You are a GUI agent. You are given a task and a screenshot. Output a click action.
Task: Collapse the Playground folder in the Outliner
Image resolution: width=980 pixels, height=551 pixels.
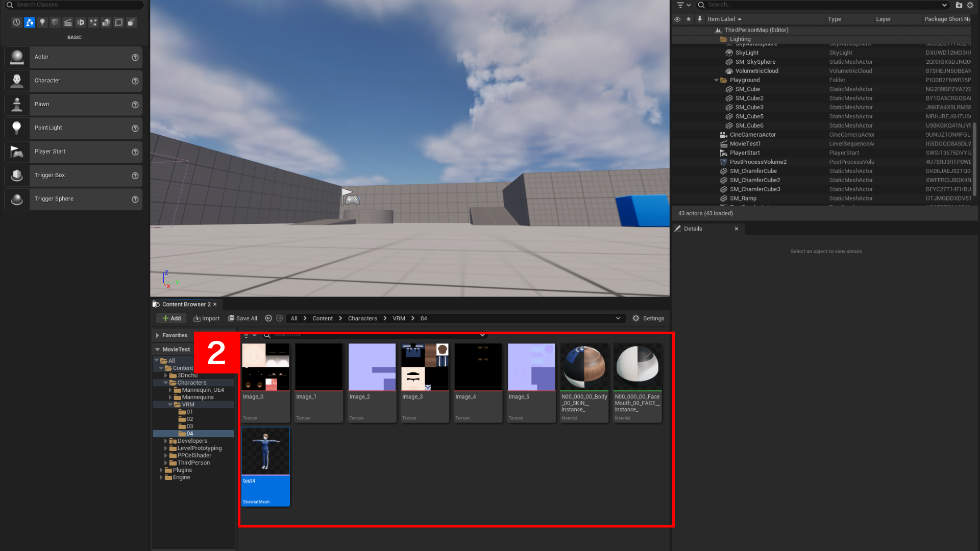coord(716,80)
